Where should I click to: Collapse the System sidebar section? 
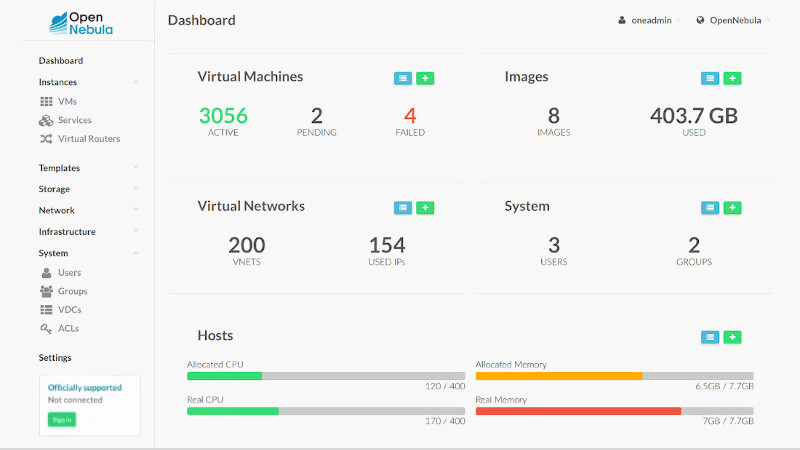[135, 253]
